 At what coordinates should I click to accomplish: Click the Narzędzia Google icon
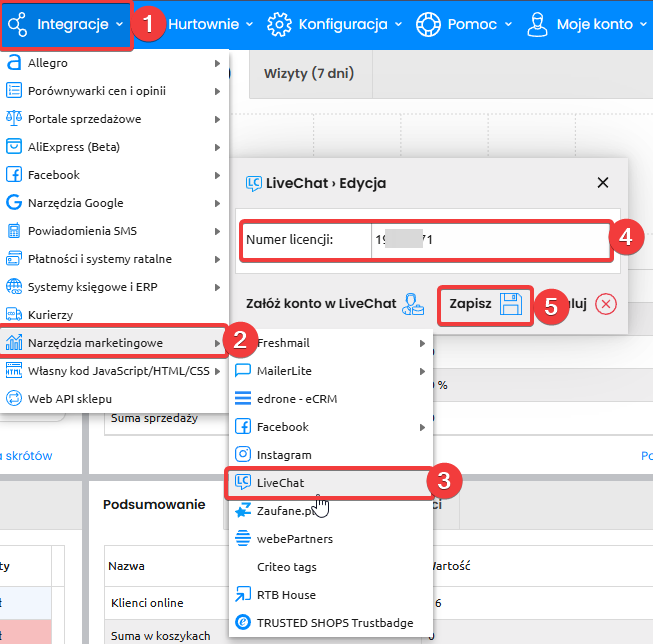click(14, 203)
